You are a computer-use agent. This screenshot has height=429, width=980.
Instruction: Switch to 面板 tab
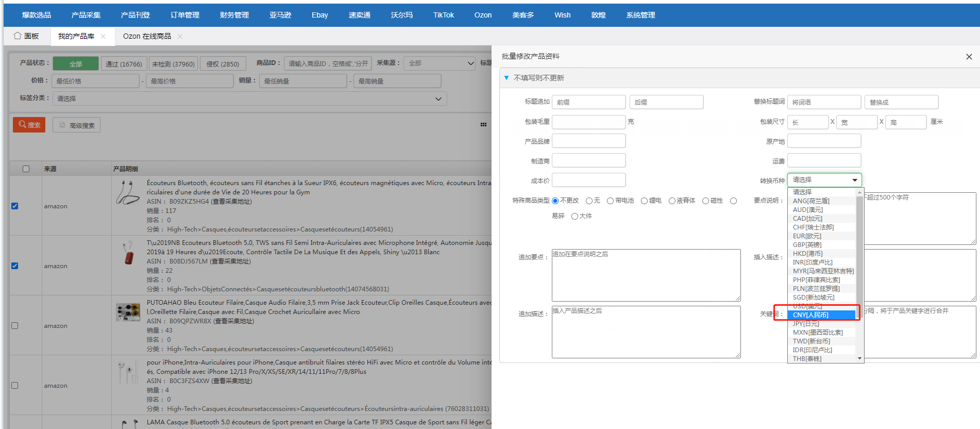(31, 36)
